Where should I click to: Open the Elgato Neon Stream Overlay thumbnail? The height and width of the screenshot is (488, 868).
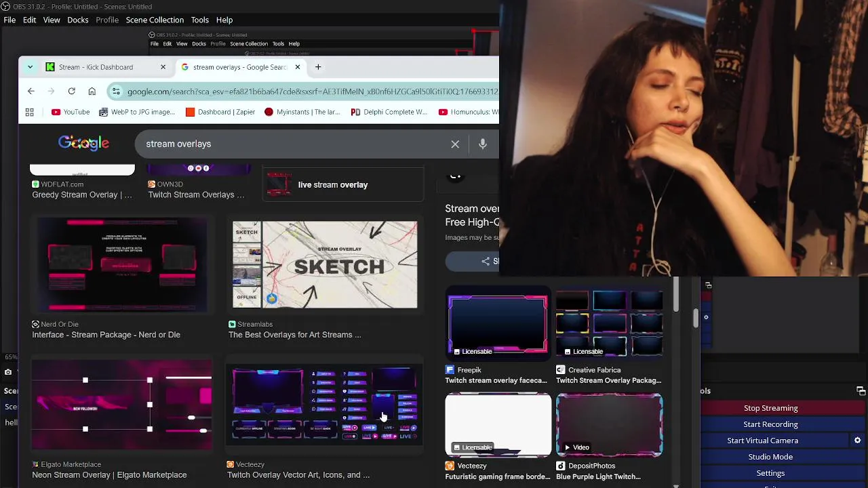click(122, 405)
